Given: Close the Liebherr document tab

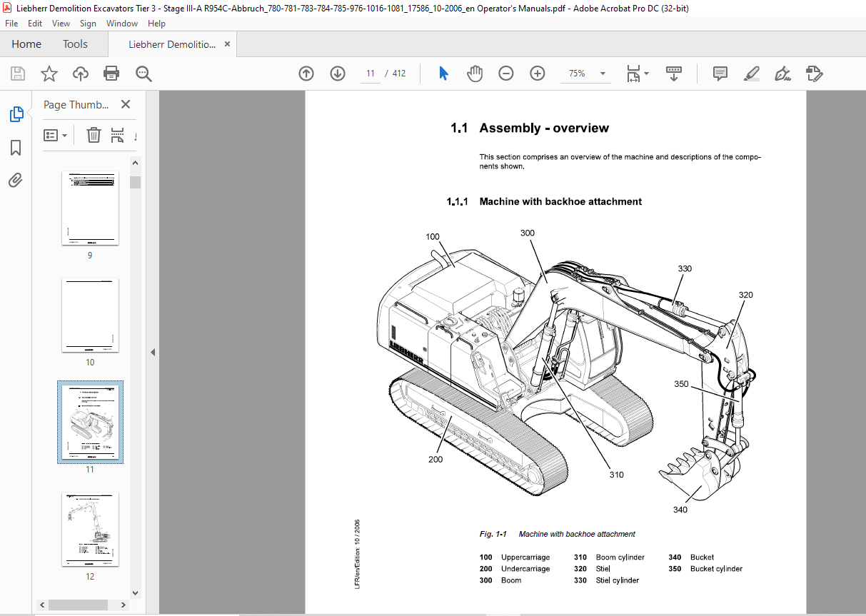Looking at the screenshot, I should point(227,44).
